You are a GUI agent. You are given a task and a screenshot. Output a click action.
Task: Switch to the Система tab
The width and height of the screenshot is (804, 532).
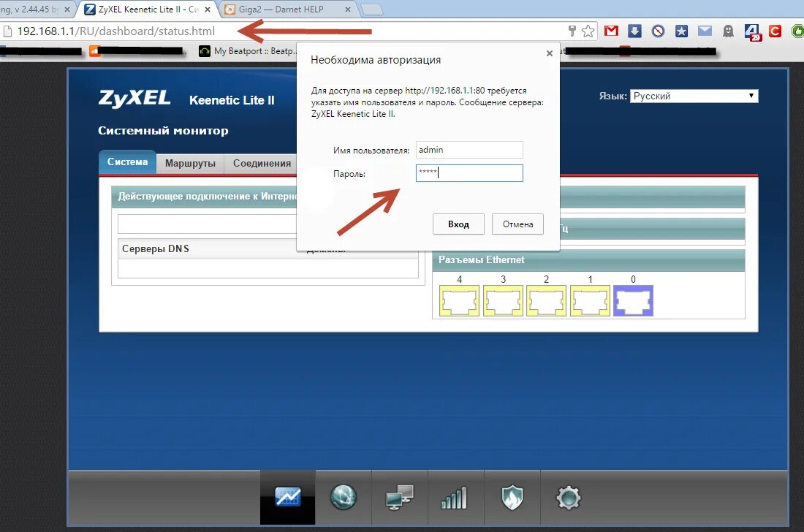coord(127,162)
